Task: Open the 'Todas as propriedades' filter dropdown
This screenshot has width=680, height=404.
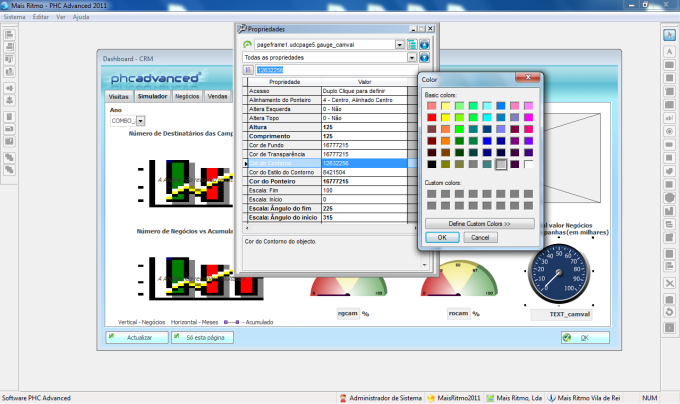Action: 412,57
